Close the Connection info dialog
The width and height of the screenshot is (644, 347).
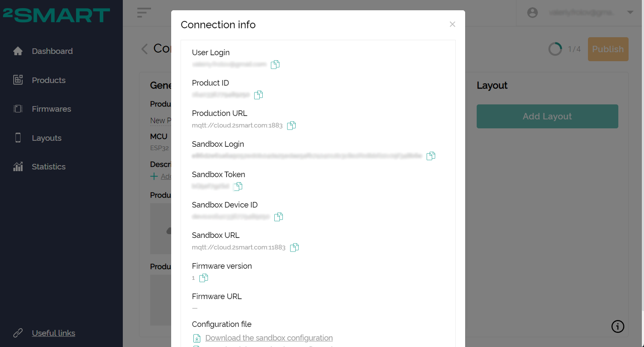tap(452, 24)
